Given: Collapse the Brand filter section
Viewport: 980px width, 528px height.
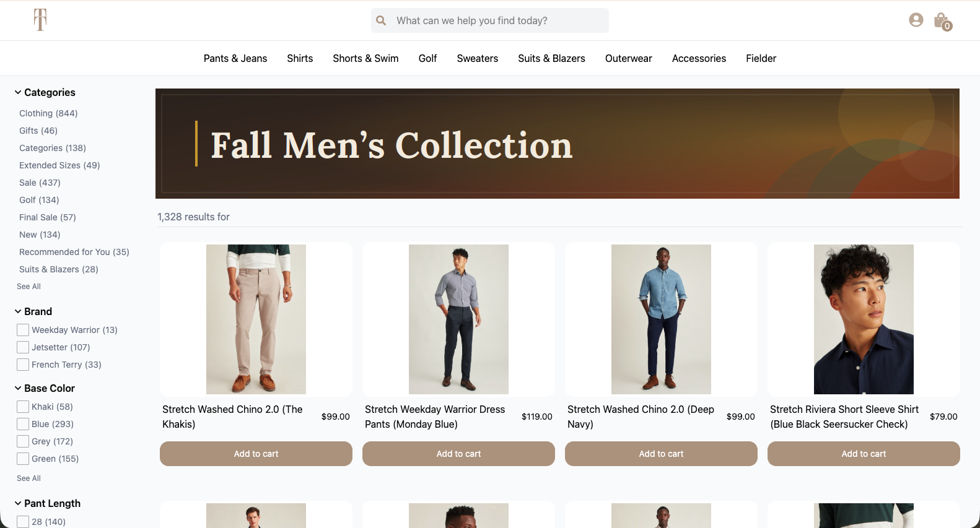Looking at the screenshot, I should click(18, 311).
